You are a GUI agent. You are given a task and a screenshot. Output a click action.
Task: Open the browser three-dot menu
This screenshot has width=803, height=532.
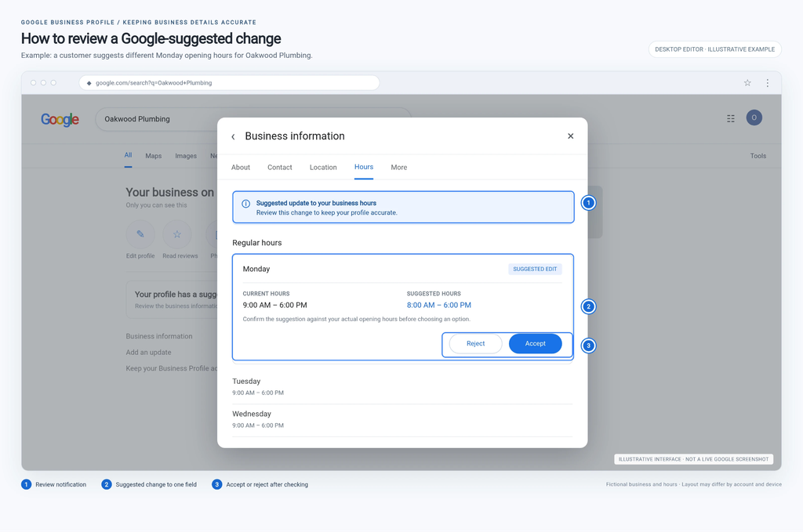tap(767, 83)
